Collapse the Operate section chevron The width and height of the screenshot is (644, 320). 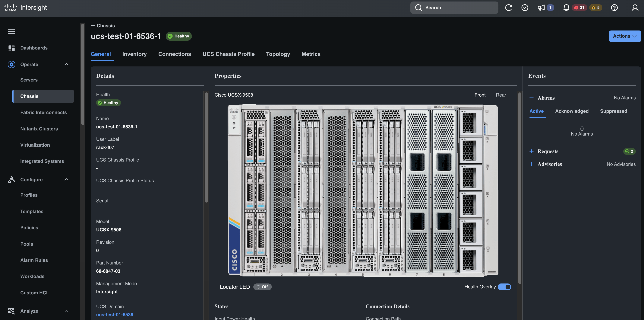[x=66, y=64]
